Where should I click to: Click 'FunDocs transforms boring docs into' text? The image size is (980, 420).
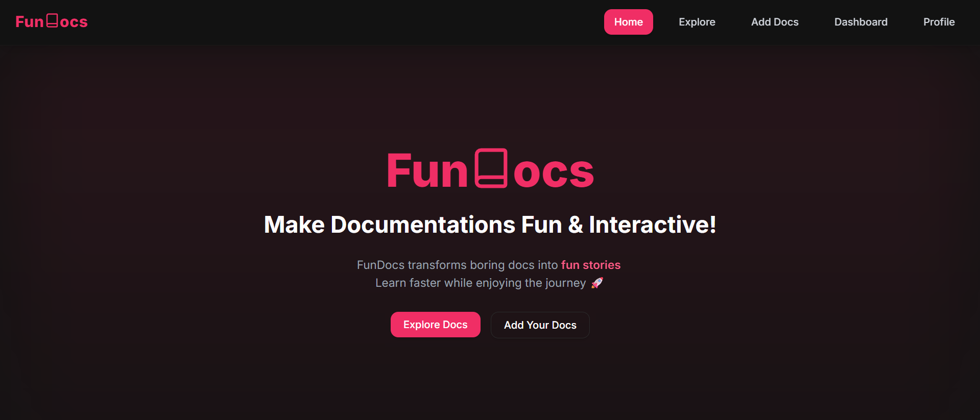(457, 265)
